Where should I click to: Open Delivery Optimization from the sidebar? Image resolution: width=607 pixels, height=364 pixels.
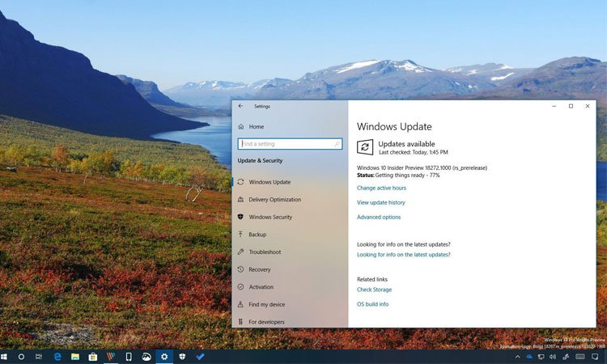pyautogui.click(x=274, y=200)
